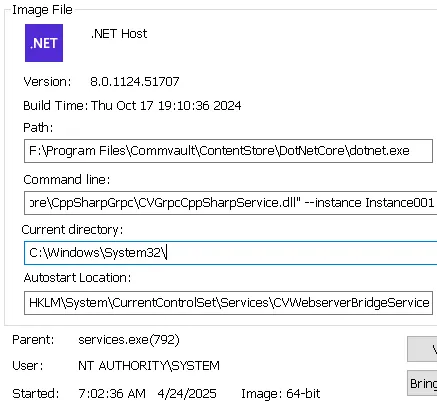Click the Bring to front button

422,383
